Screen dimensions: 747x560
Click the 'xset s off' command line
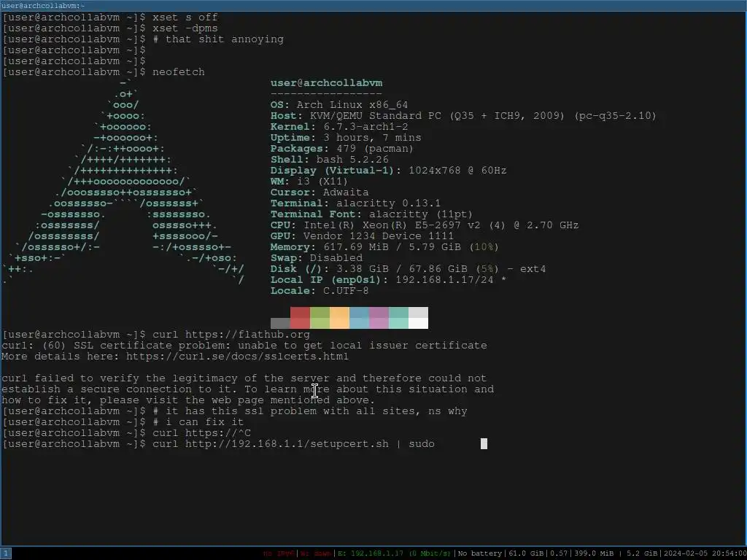[185, 17]
